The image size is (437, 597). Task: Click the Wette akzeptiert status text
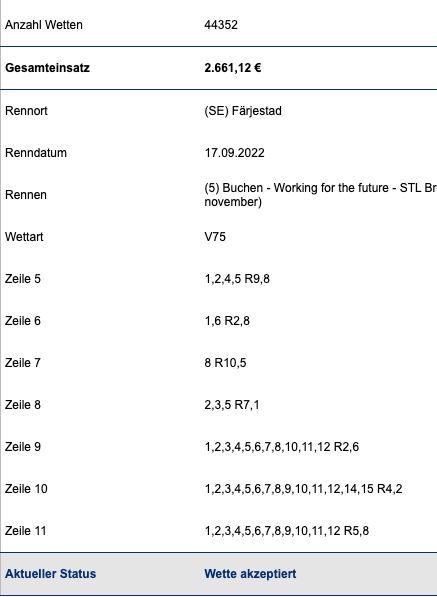point(250,574)
